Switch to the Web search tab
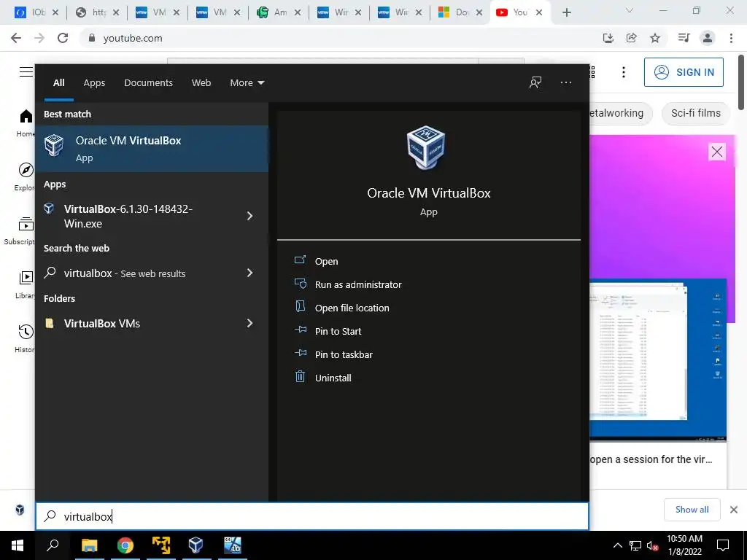Screen dimensions: 747x560 (201, 83)
